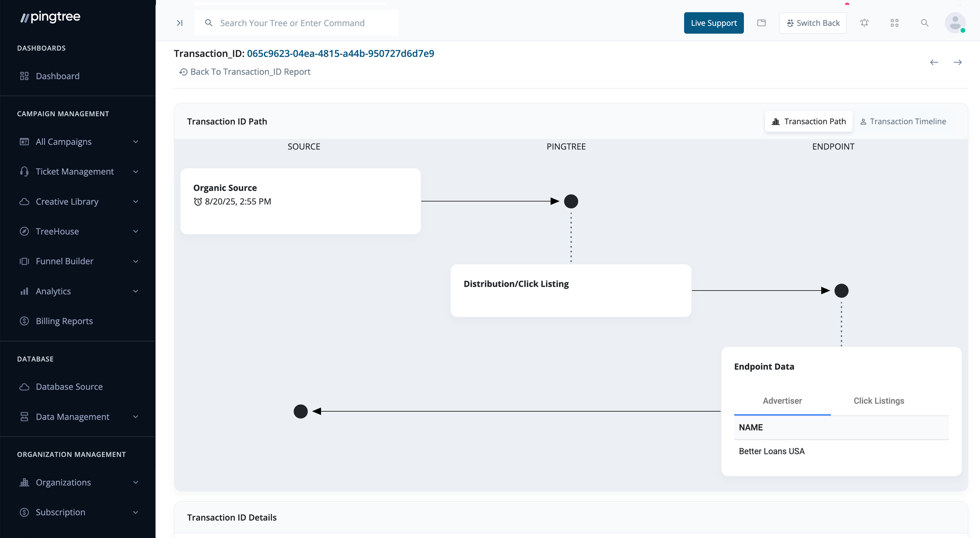This screenshot has width=980, height=538.
Task: Select the Advertiser tab in Endpoint Data
Action: pyautogui.click(x=782, y=401)
